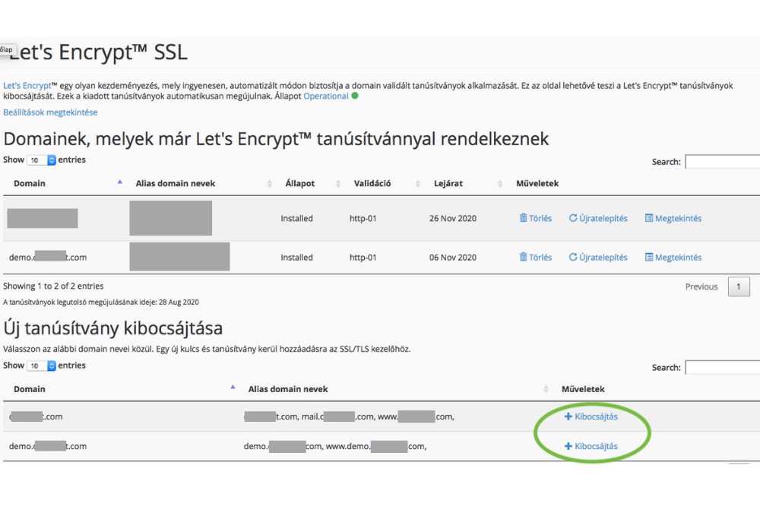This screenshot has height=532, width=760.
Task: Click plus icon Kibocsájtás for first domain
Action: (x=568, y=416)
